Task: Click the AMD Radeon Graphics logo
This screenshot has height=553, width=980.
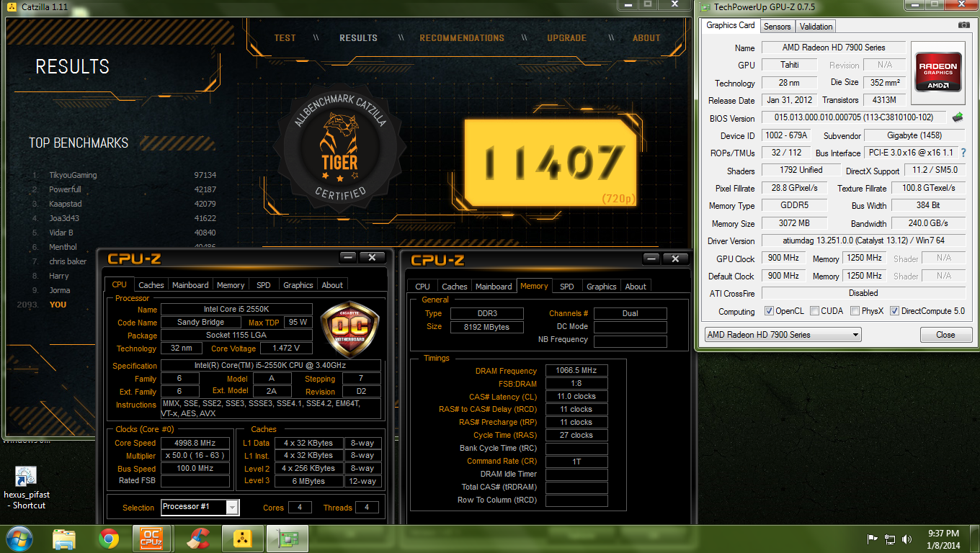Action: pos(938,71)
